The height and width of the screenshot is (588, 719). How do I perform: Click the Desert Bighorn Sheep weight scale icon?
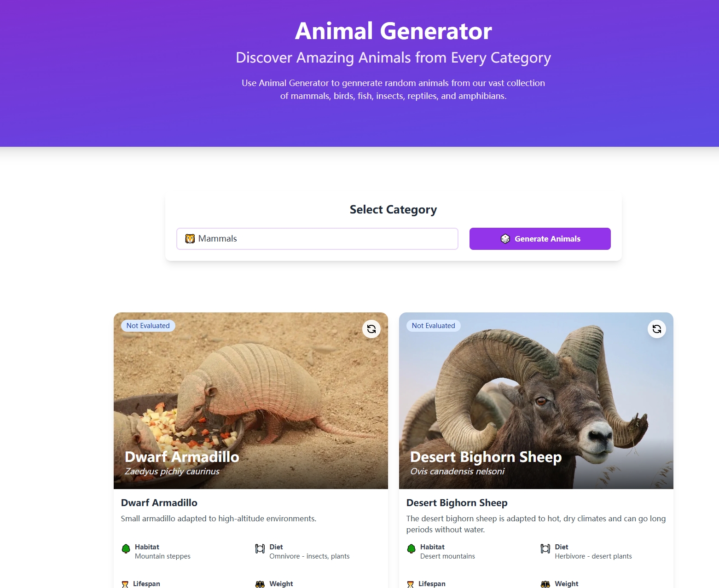tap(545, 584)
